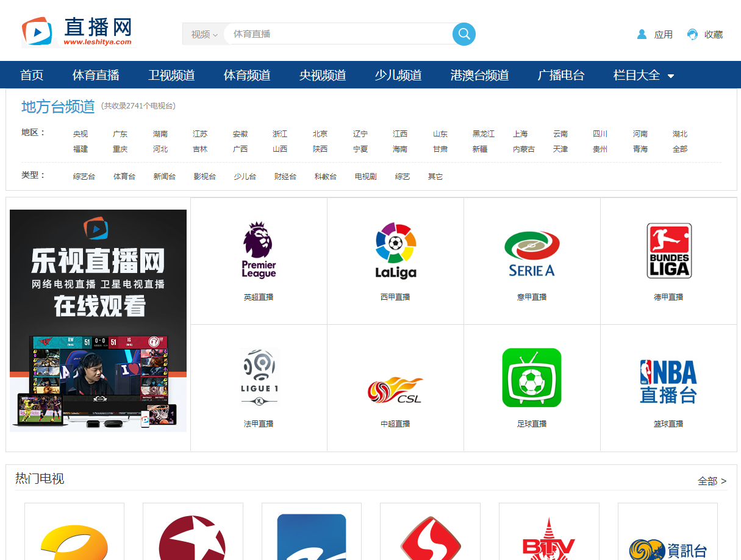Open 少儿频道 navigation item
This screenshot has width=741, height=560.
[398, 75]
